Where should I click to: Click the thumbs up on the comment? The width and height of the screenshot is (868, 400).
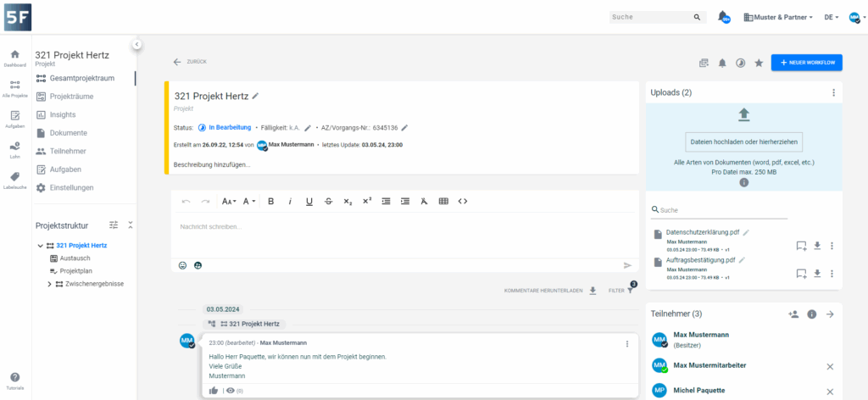[x=214, y=390]
